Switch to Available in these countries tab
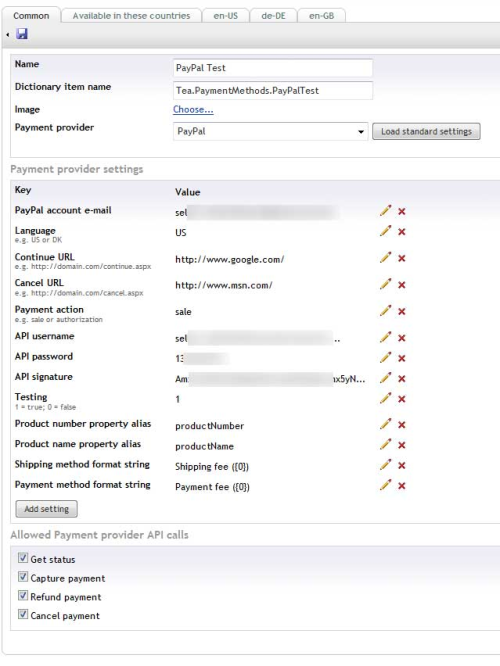This screenshot has width=500, height=666. pyautogui.click(x=131, y=16)
